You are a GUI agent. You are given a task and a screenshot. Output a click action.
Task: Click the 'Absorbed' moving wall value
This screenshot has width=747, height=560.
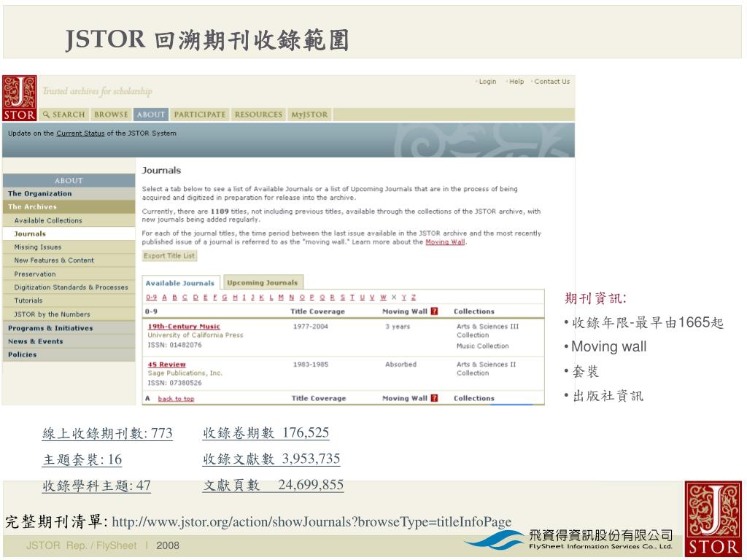[x=401, y=365]
